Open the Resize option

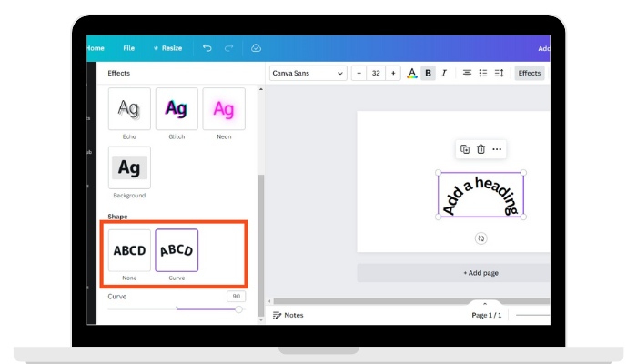[x=167, y=48]
